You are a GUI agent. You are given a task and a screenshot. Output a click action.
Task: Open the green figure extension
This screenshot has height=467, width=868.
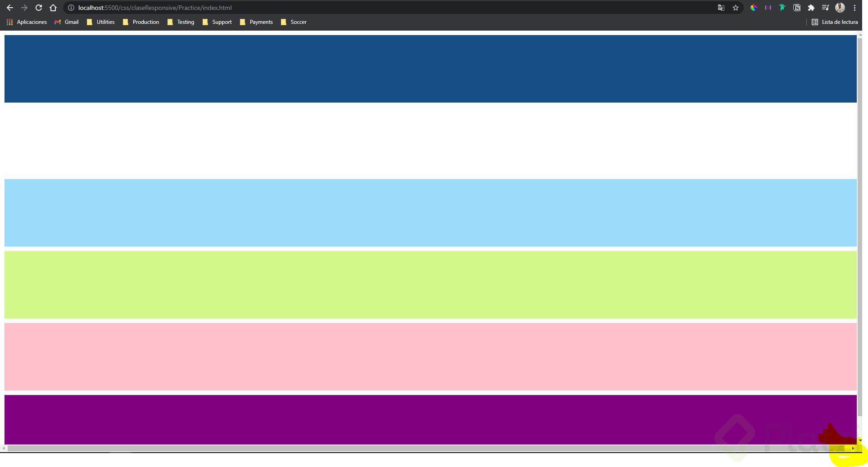(x=782, y=8)
